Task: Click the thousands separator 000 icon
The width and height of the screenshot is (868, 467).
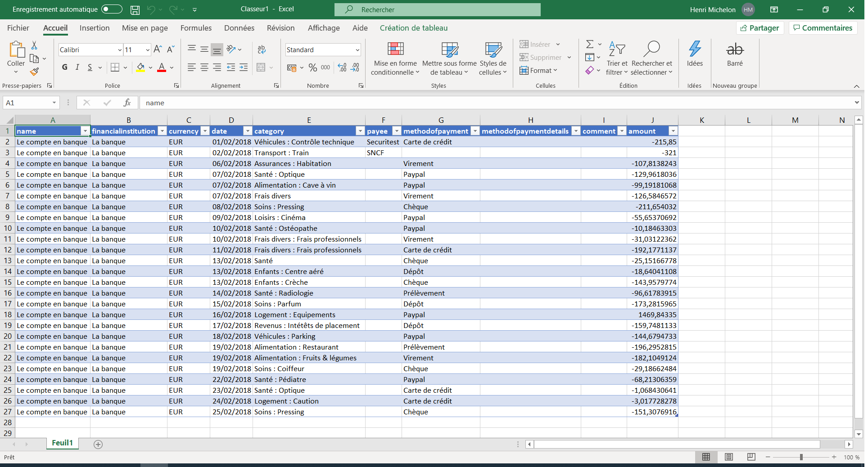Action: [325, 67]
